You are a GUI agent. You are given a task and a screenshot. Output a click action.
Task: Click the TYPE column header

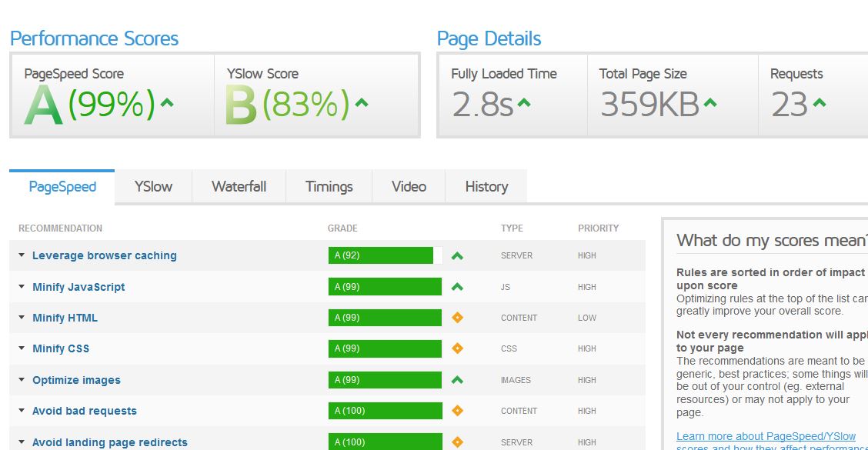pos(512,228)
